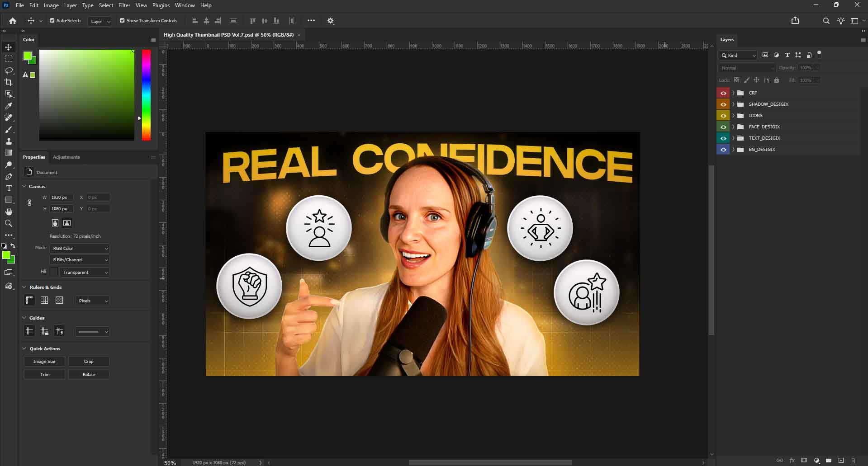Image resolution: width=868 pixels, height=466 pixels.
Task: Select the Lasso tool
Action: 9,71
